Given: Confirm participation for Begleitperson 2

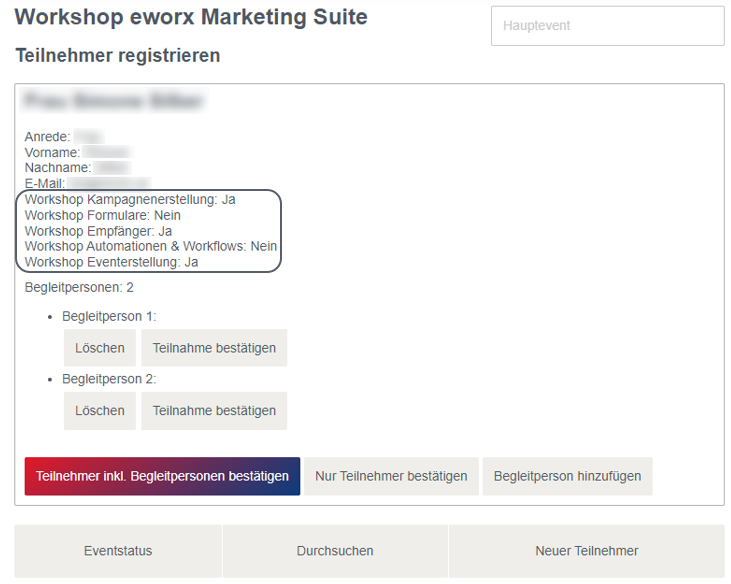Looking at the screenshot, I should tap(214, 411).
